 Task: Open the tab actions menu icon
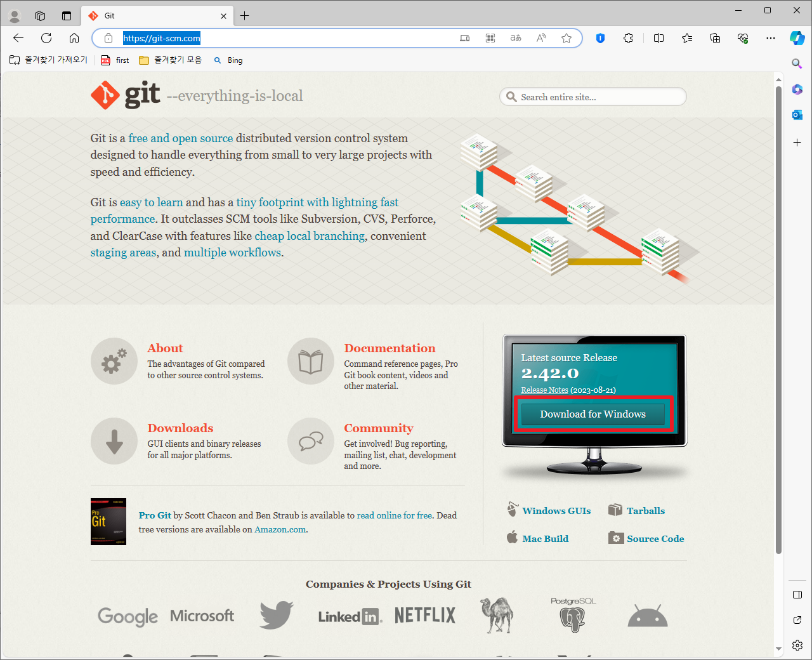pos(67,16)
